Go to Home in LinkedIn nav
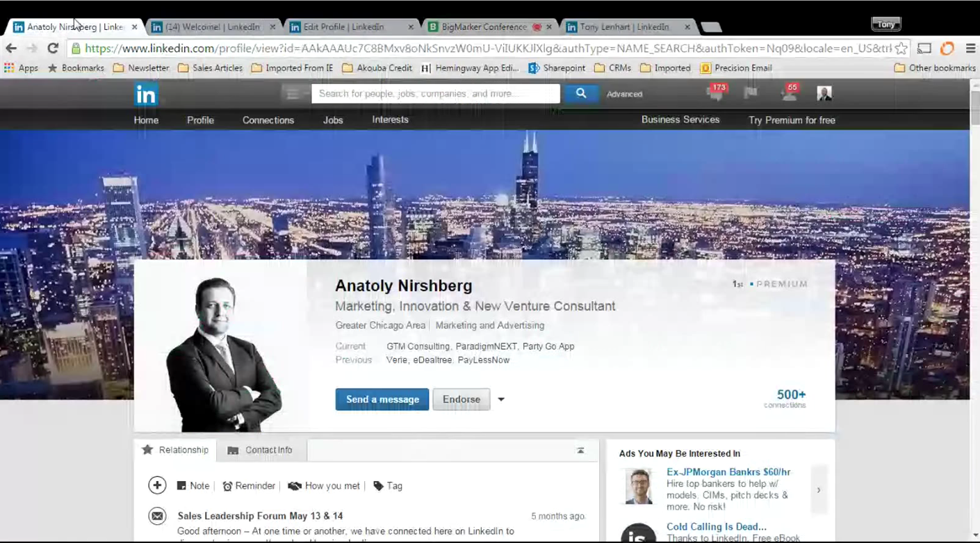Screen dimensions: 980x543 click(x=146, y=120)
